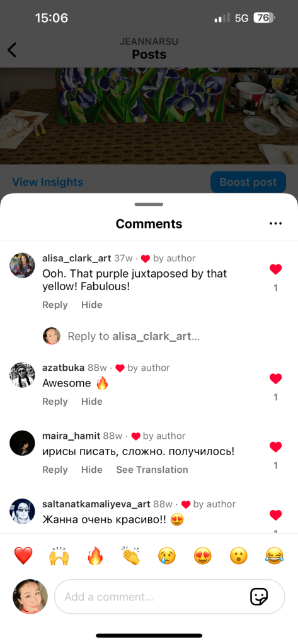Insert the clapping hands quick emoji

pyautogui.click(x=131, y=556)
